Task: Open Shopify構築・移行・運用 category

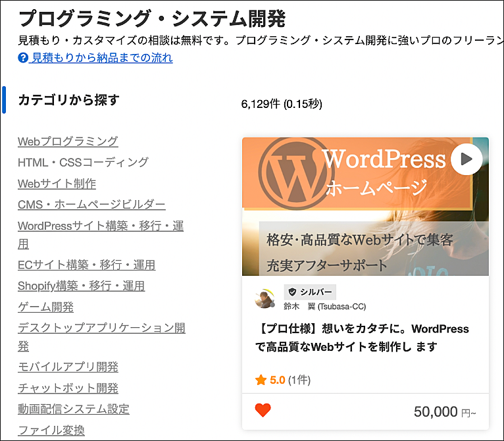Action: (82, 286)
